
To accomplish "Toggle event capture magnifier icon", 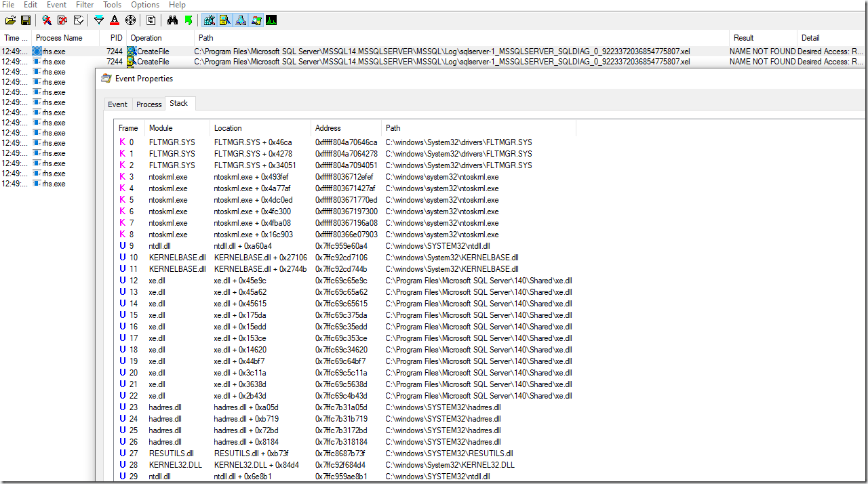I will [x=46, y=20].
